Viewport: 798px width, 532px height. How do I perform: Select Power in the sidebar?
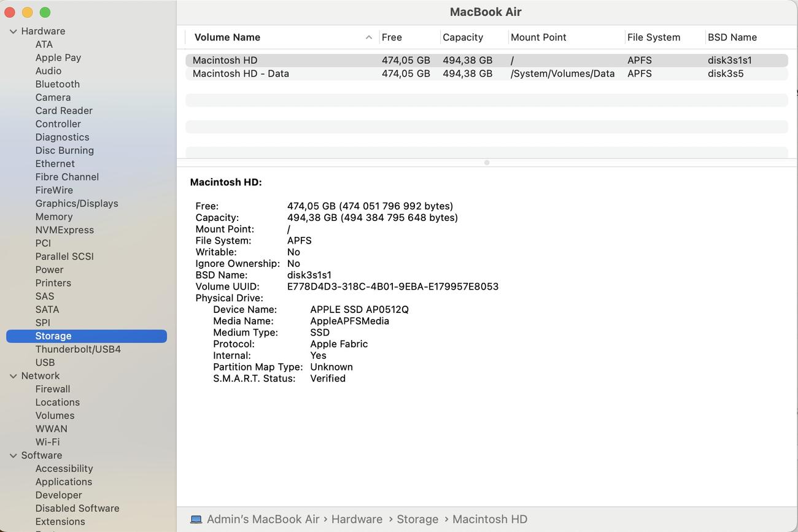(x=49, y=270)
